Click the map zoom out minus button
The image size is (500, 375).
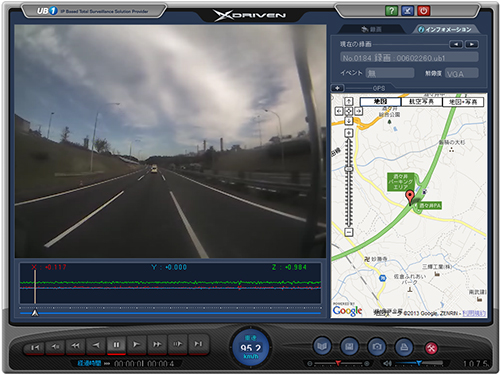click(349, 232)
